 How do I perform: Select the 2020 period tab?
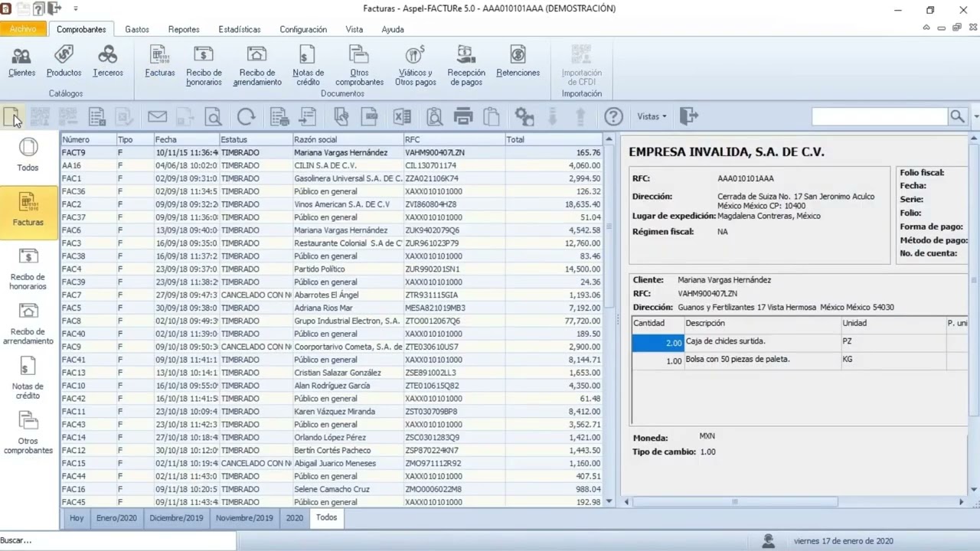point(295,518)
